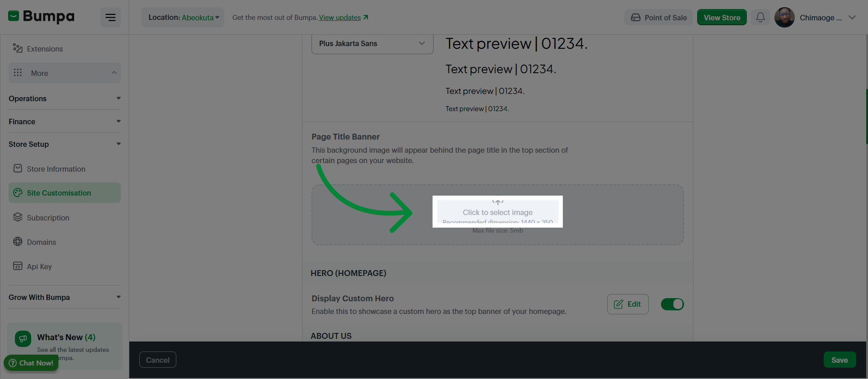Viewport: 868px width, 379px height.
Task: Click the View Store button
Action: pyautogui.click(x=722, y=17)
